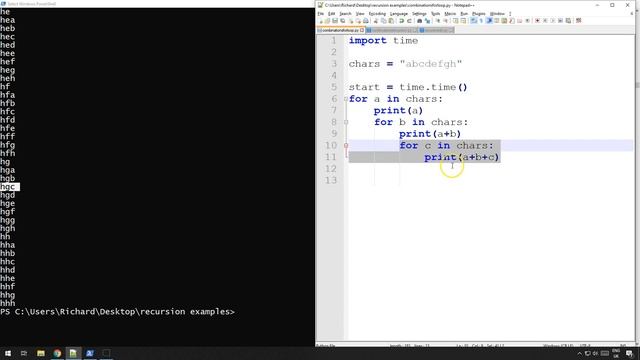
Task: Click the Stop recording macro icon
Action: (545, 21)
